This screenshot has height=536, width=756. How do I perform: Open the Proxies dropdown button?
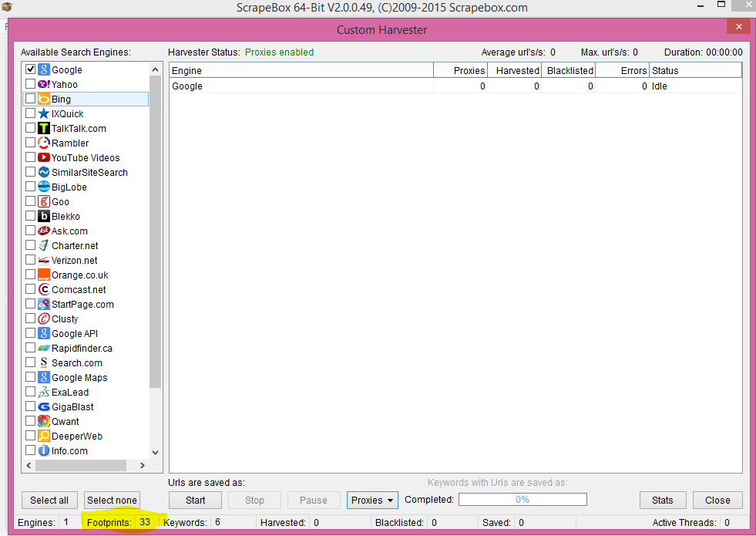click(x=372, y=501)
